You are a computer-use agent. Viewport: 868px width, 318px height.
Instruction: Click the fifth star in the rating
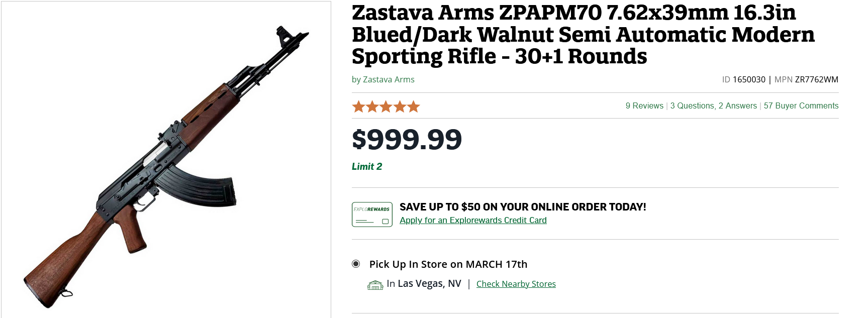[414, 107]
